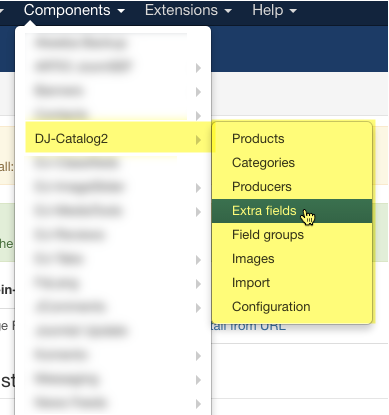Open Field groups from the submenu
This screenshot has height=415, width=389.
click(x=292, y=235)
